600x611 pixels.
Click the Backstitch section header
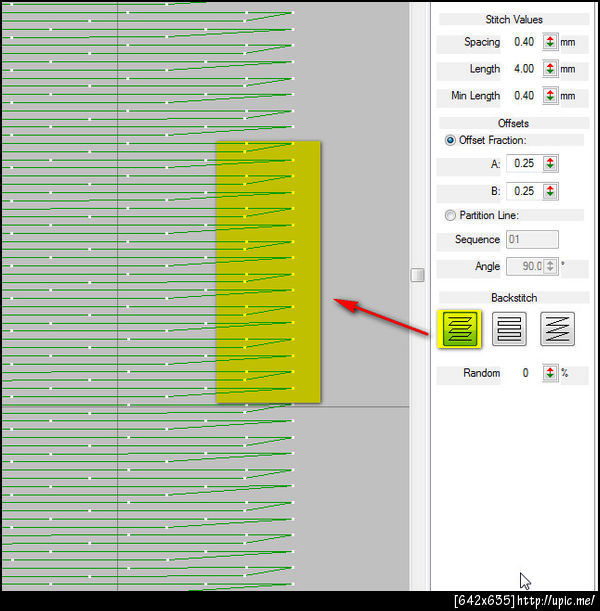[514, 298]
